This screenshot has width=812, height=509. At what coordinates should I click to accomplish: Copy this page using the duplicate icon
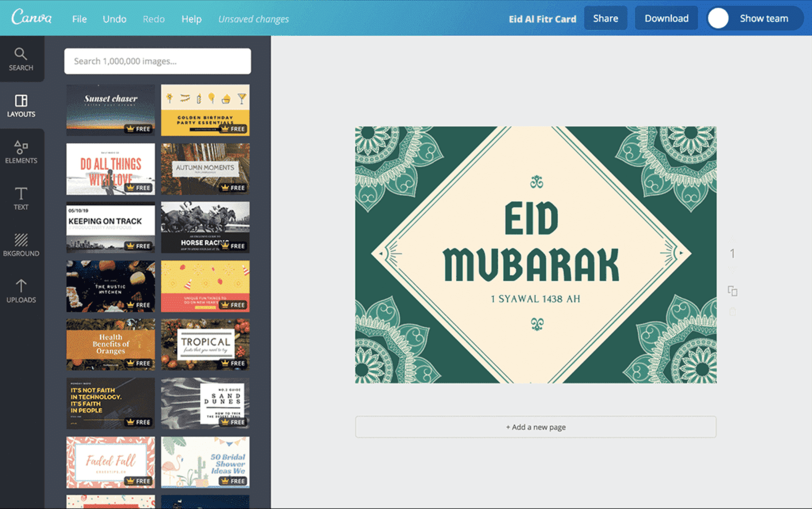click(x=732, y=291)
